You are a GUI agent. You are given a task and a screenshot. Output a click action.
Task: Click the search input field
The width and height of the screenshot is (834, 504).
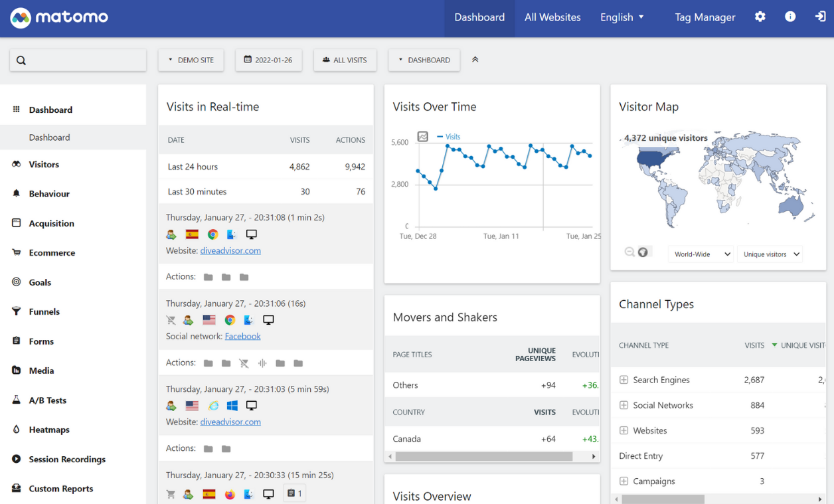(x=78, y=60)
